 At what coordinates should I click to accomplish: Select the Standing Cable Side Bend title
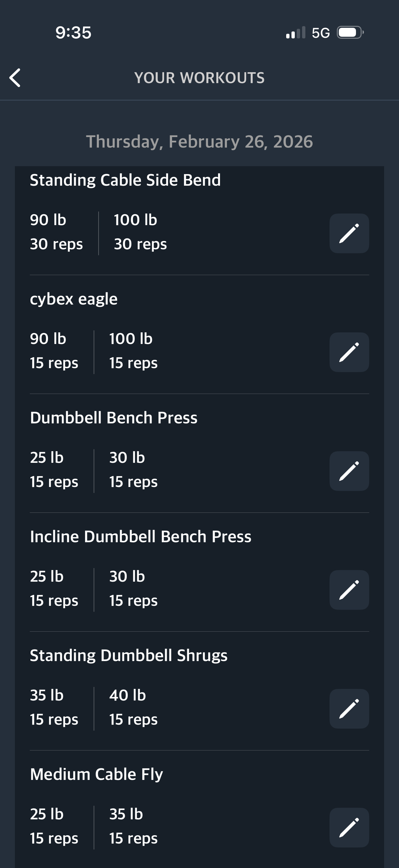tap(125, 180)
